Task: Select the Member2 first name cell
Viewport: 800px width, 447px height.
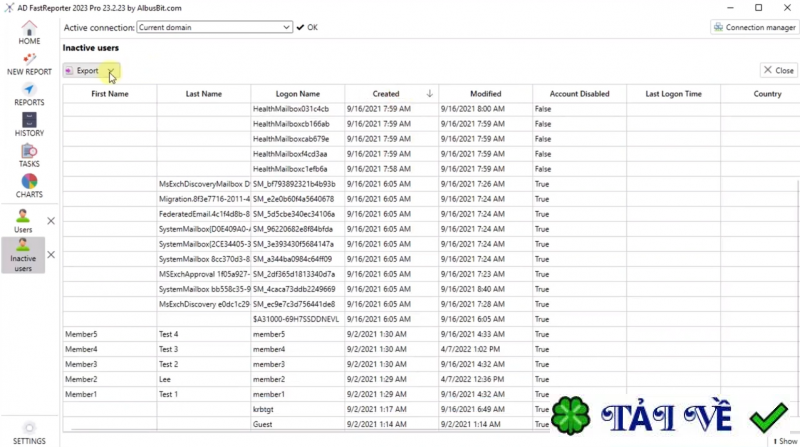Action: pos(110,379)
